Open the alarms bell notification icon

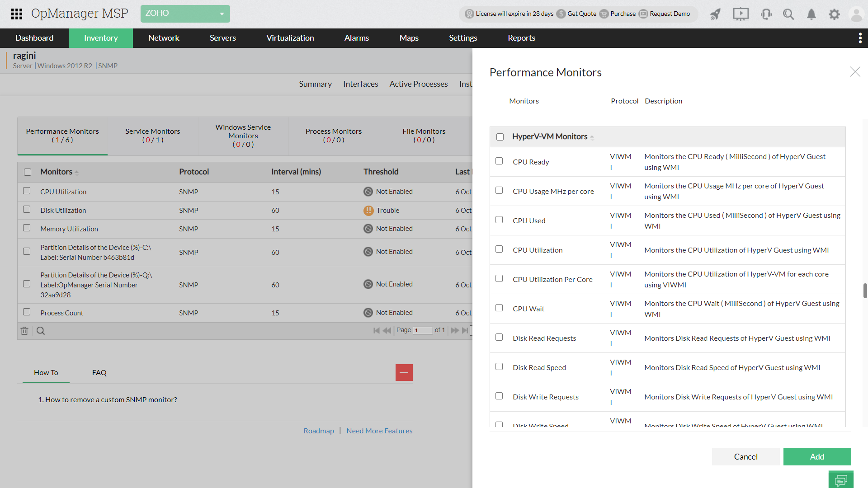pyautogui.click(x=811, y=14)
